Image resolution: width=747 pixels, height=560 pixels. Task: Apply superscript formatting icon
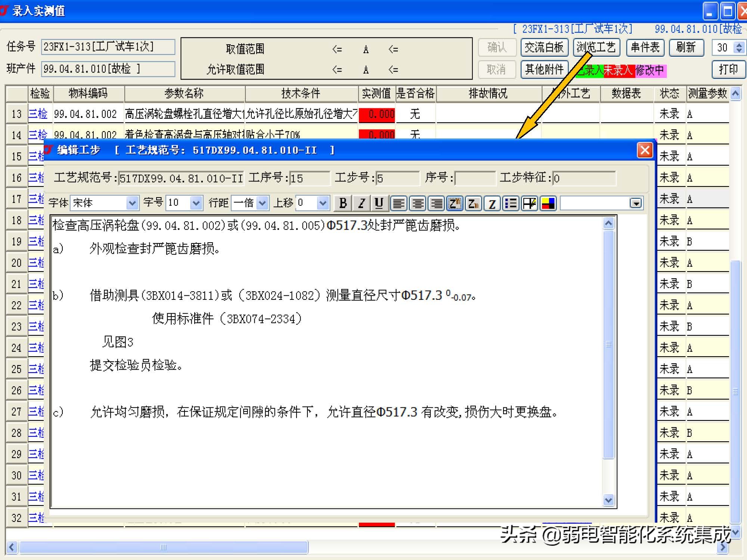pyautogui.click(x=455, y=203)
